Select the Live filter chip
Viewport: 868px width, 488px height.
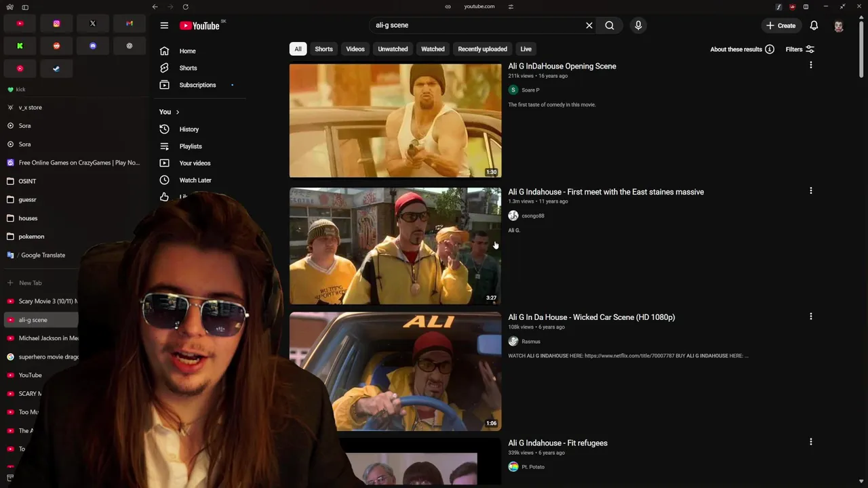526,49
